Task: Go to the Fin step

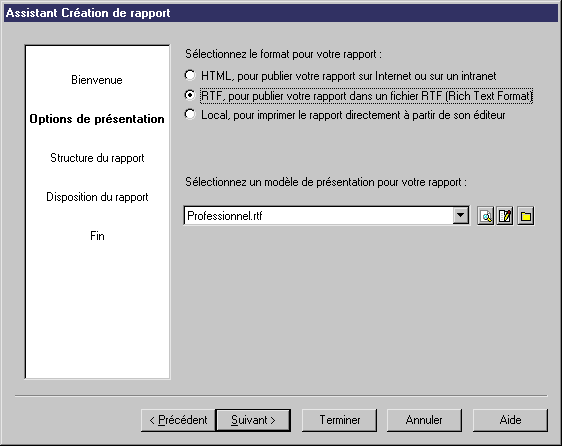Action: [97, 236]
